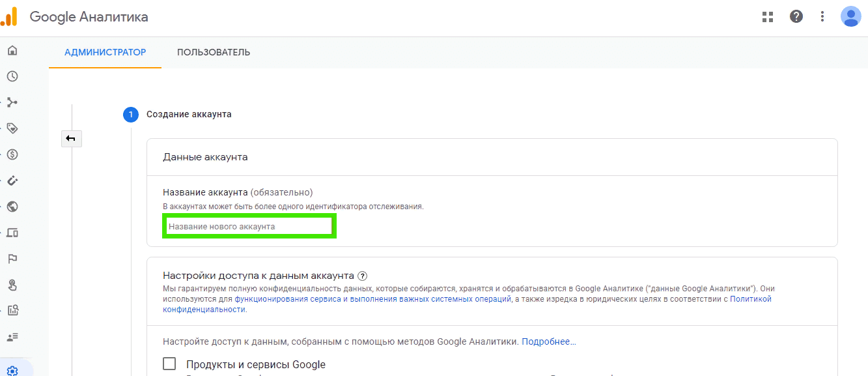Open the Realtime clock icon in the sidebar
Viewport: 868px width, 376px height.
pyautogui.click(x=12, y=76)
